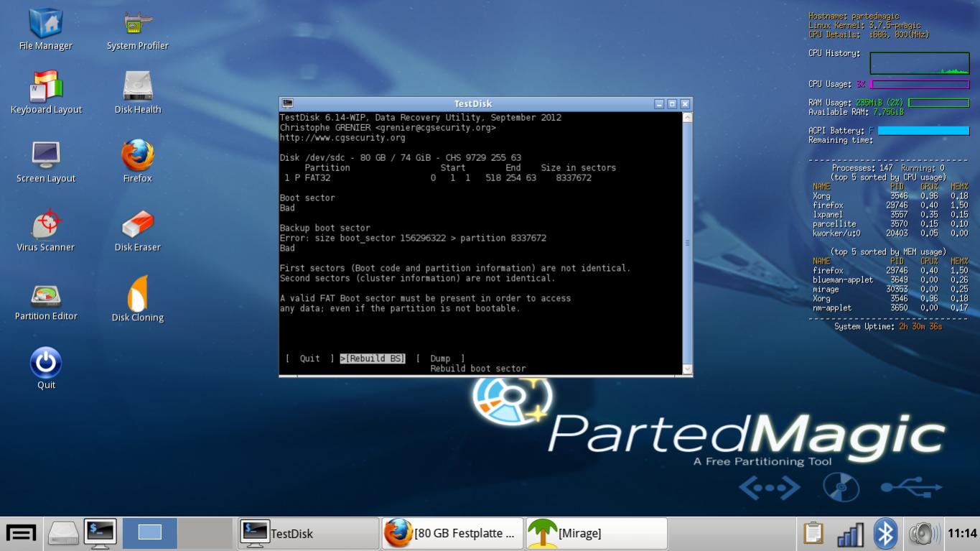The height and width of the screenshot is (551, 980).
Task: Launch the Disk Eraser tool
Action: tap(137, 231)
